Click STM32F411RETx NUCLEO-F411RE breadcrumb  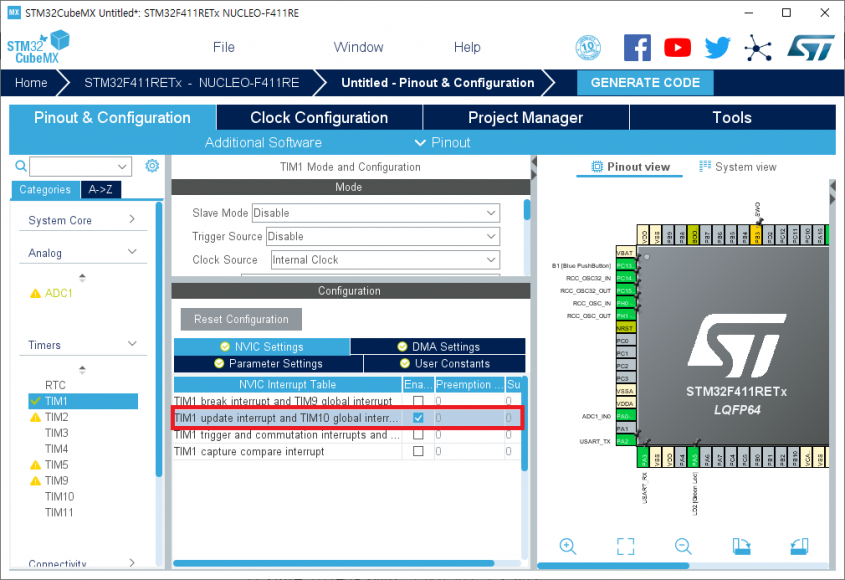(x=191, y=82)
